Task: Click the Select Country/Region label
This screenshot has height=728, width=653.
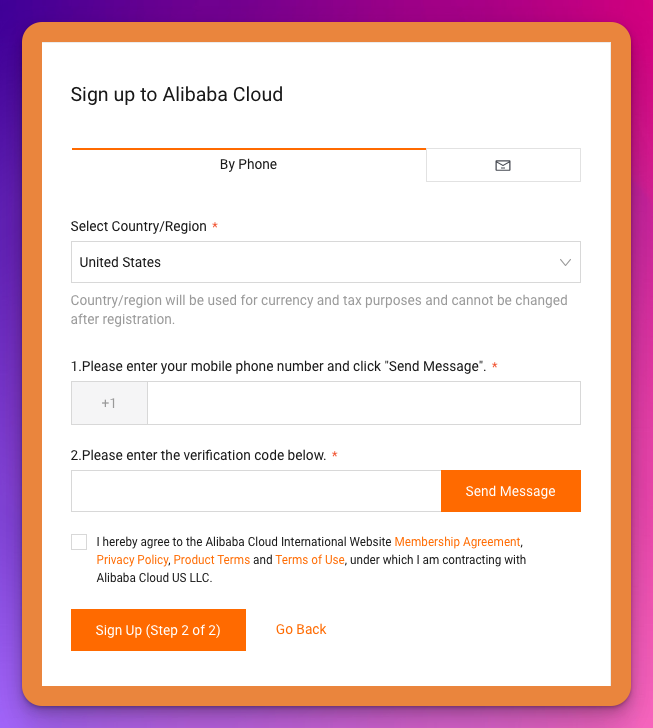Action: 139,227
